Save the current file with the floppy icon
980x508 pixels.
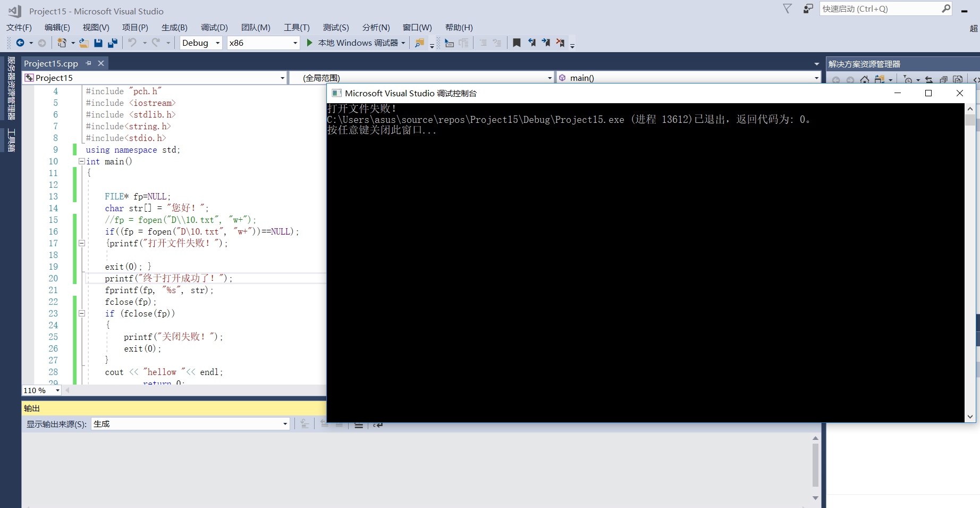tap(98, 43)
